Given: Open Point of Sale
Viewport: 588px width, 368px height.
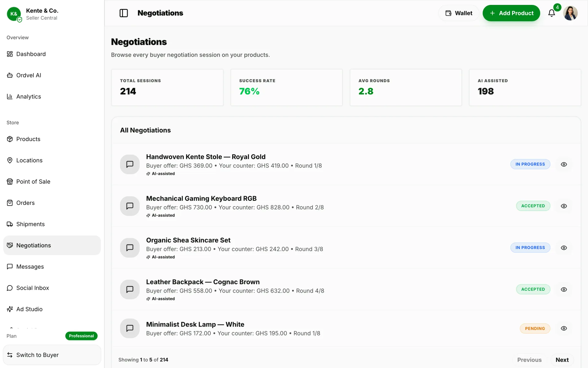Looking at the screenshot, I should click(x=52, y=182).
